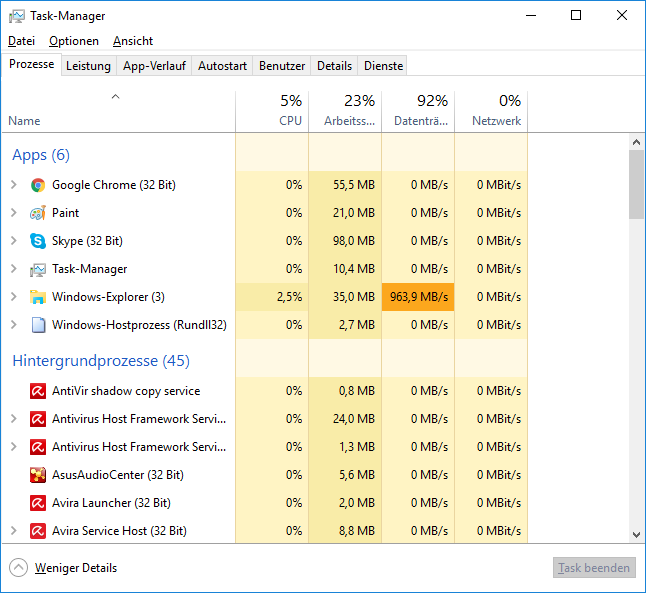Click the Task-Manager row icon
The image size is (646, 593).
point(38,270)
